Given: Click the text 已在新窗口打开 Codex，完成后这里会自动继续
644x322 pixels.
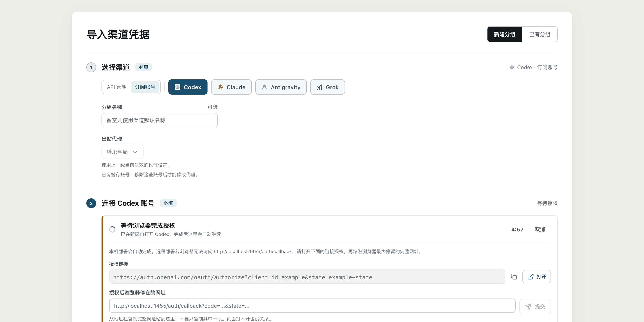Looking at the screenshot, I should pyautogui.click(x=171, y=234).
